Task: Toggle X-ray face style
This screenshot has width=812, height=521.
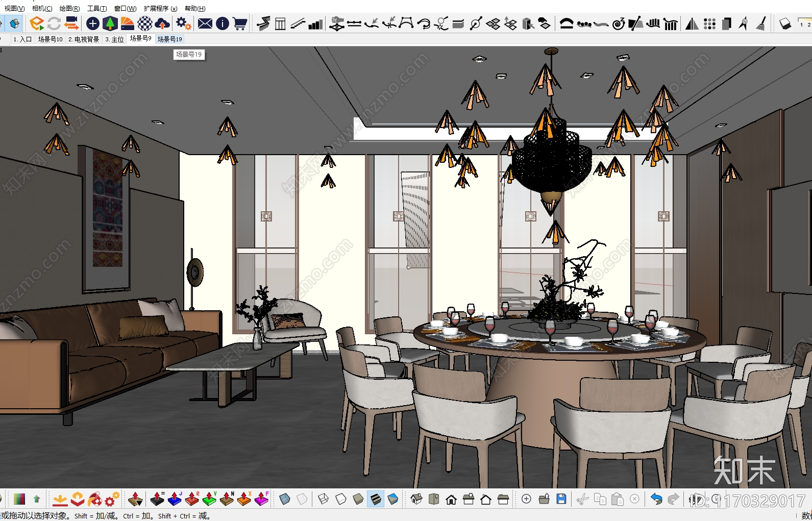Action: coord(285,499)
